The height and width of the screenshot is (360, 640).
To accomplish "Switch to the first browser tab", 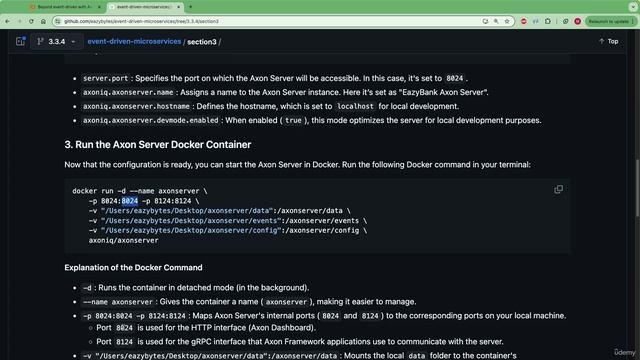I will [65, 7].
